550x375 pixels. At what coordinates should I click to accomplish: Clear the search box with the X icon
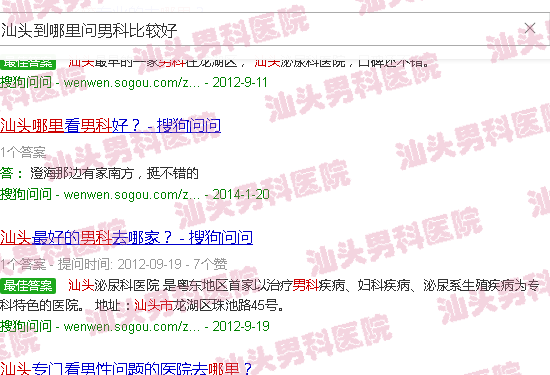click(530, 28)
